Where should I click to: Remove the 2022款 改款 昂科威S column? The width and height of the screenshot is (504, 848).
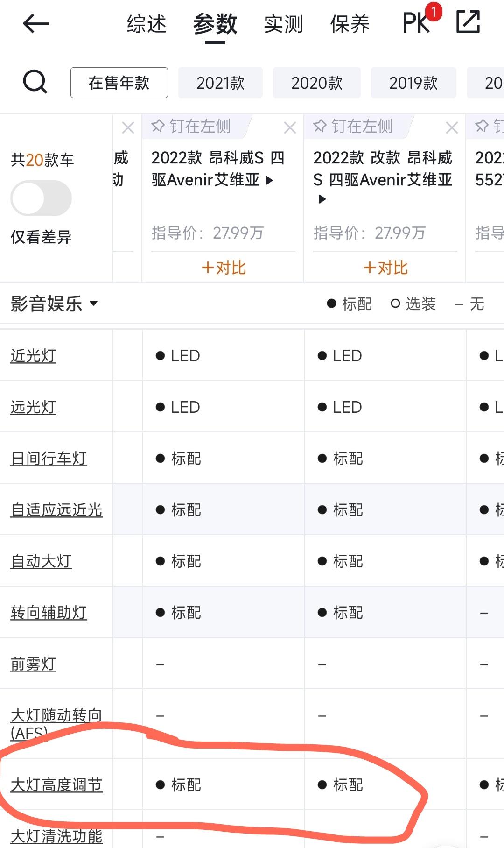coord(452,127)
